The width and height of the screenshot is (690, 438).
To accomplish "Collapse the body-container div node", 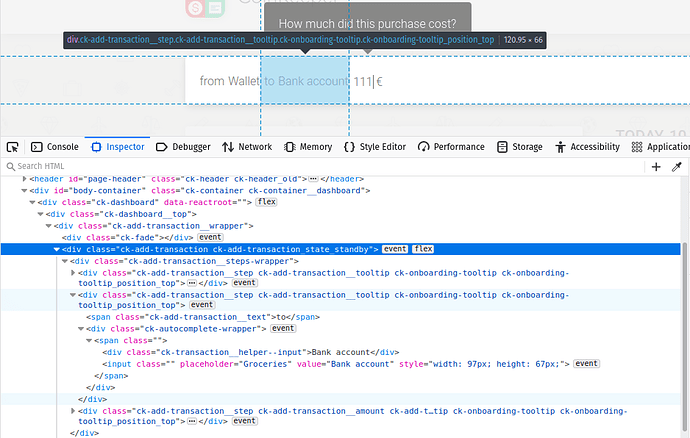I will click(x=25, y=191).
